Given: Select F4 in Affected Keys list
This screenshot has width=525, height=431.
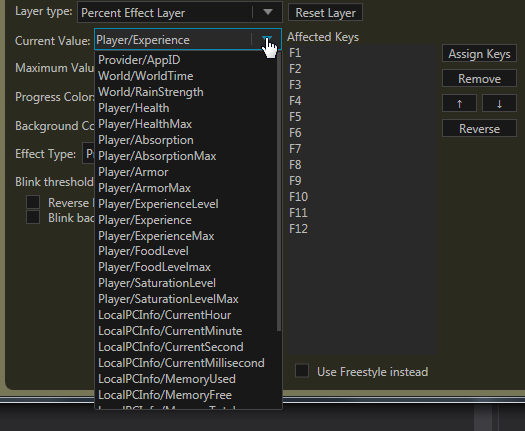Looking at the screenshot, I should 362,101.
